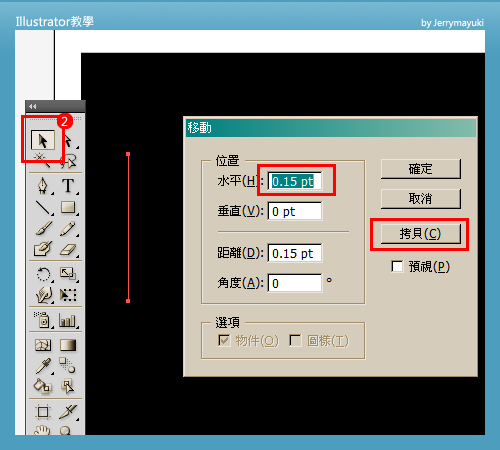Image resolution: width=500 pixels, height=450 pixels.
Task: Select the Slice tool
Action: [x=68, y=412]
